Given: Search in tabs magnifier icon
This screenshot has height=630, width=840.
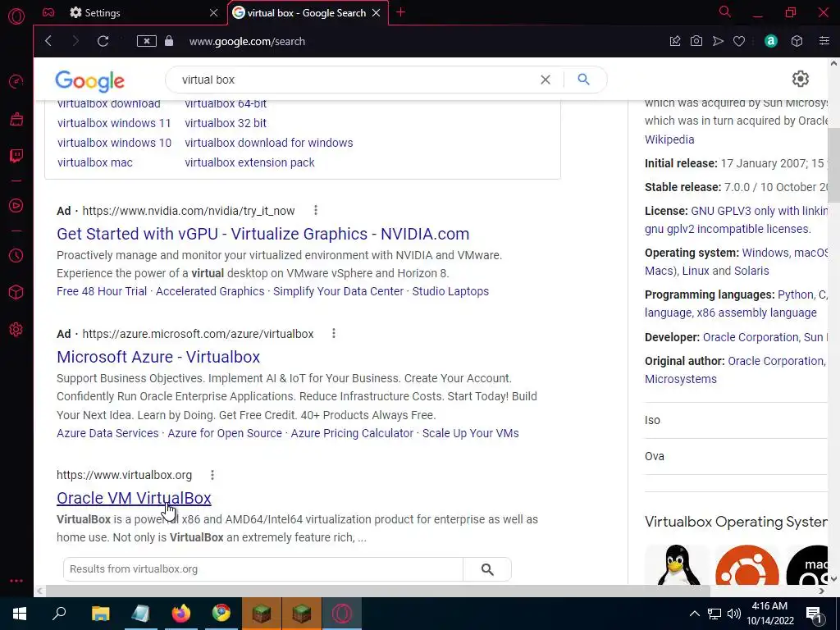Looking at the screenshot, I should pos(725,11).
